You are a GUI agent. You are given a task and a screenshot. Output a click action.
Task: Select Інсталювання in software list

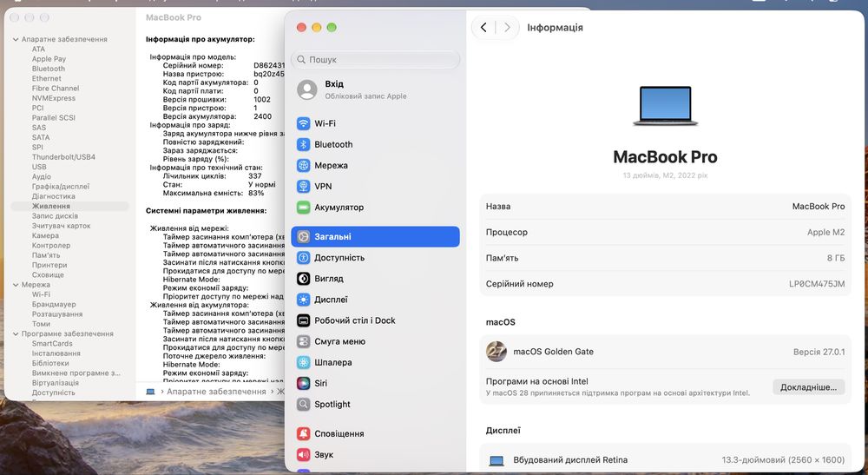[56, 353]
